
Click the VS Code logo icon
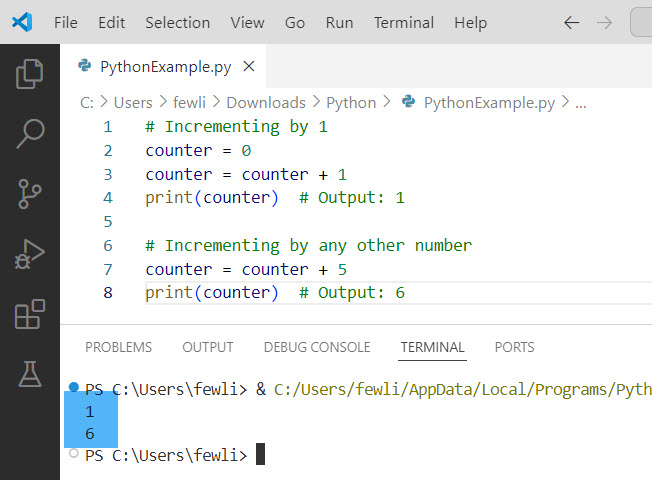tap(22, 22)
